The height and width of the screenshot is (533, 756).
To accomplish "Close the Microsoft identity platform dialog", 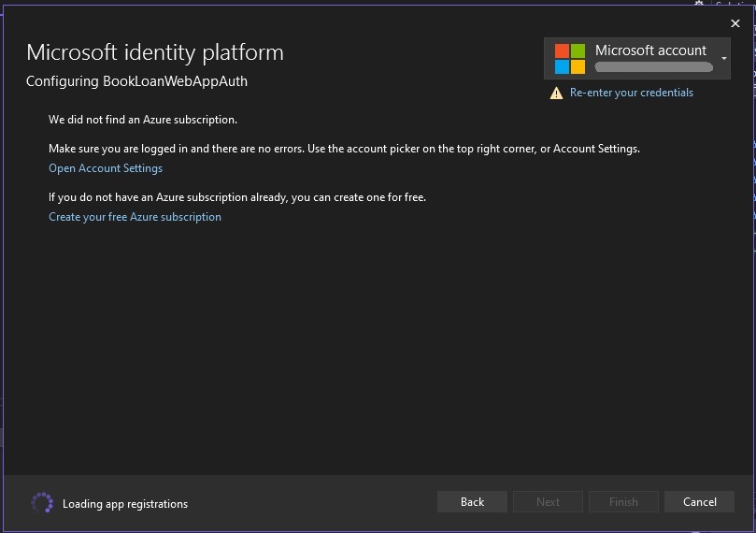I will pos(735,23).
